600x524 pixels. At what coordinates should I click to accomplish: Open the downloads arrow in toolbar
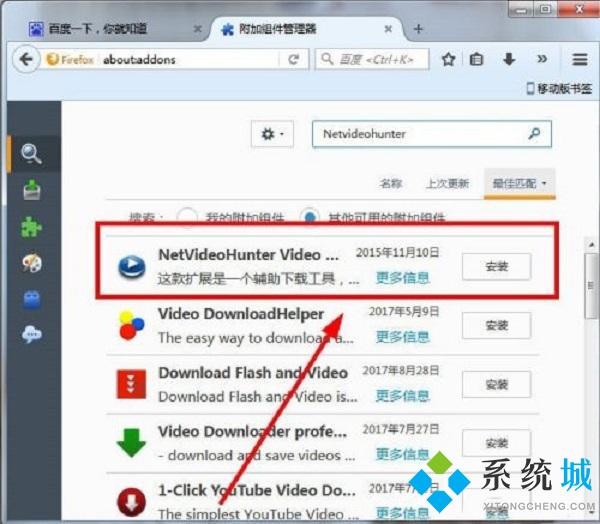click(509, 59)
